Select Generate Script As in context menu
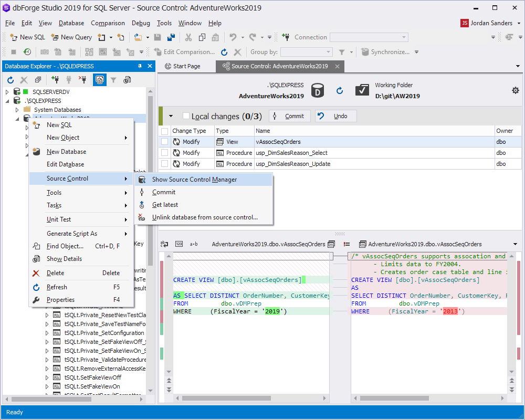The width and height of the screenshot is (525, 420). click(x=81, y=234)
